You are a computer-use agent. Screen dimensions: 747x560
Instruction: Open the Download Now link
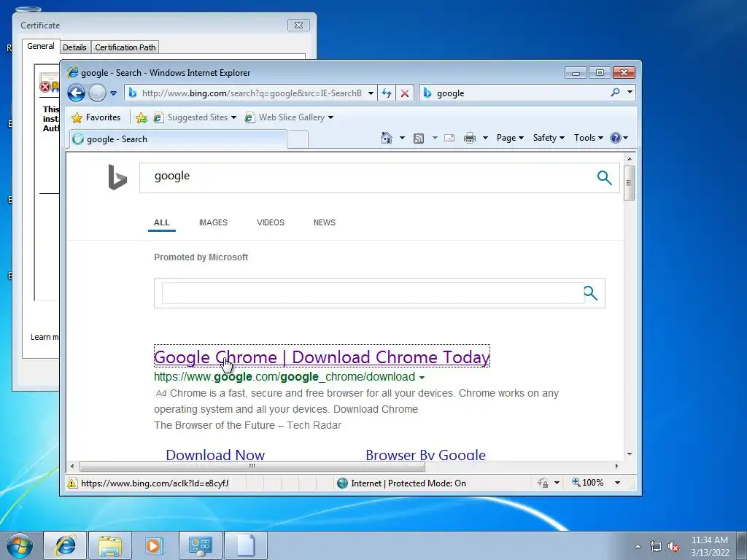215,454
